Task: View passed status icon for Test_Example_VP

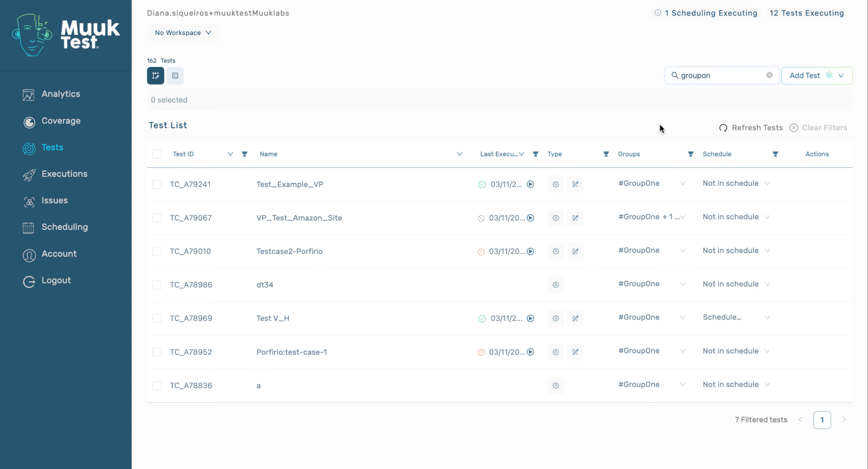Action: click(x=482, y=185)
